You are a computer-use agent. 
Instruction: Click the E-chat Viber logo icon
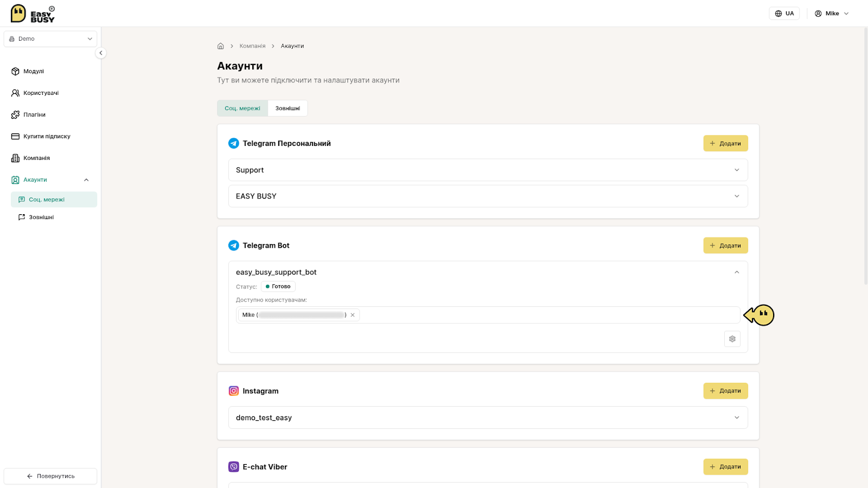[x=234, y=467]
